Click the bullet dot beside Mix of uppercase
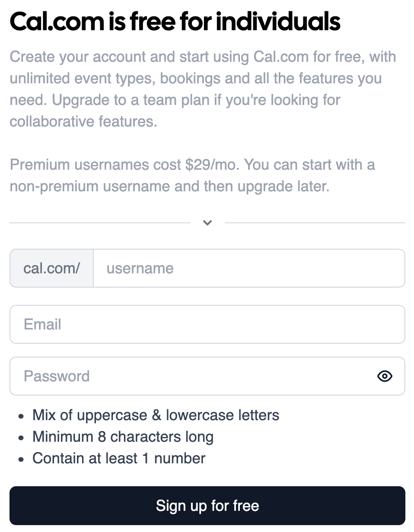Viewport: 414px width, 532px height. click(x=21, y=416)
